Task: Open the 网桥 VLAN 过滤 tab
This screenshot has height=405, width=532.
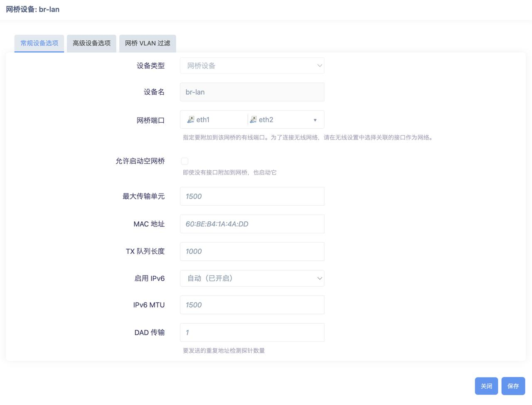Action: coord(148,43)
